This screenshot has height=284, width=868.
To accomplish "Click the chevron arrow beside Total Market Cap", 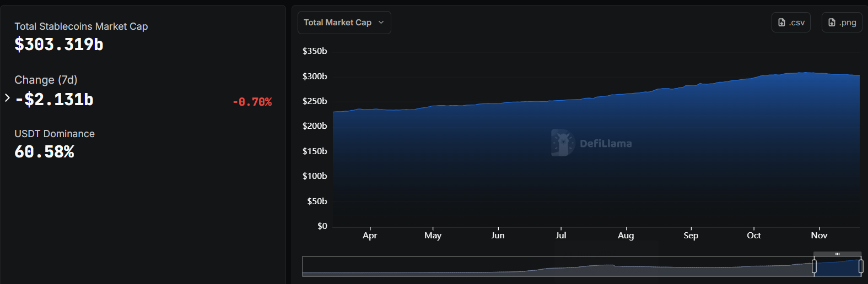I will 381,23.
